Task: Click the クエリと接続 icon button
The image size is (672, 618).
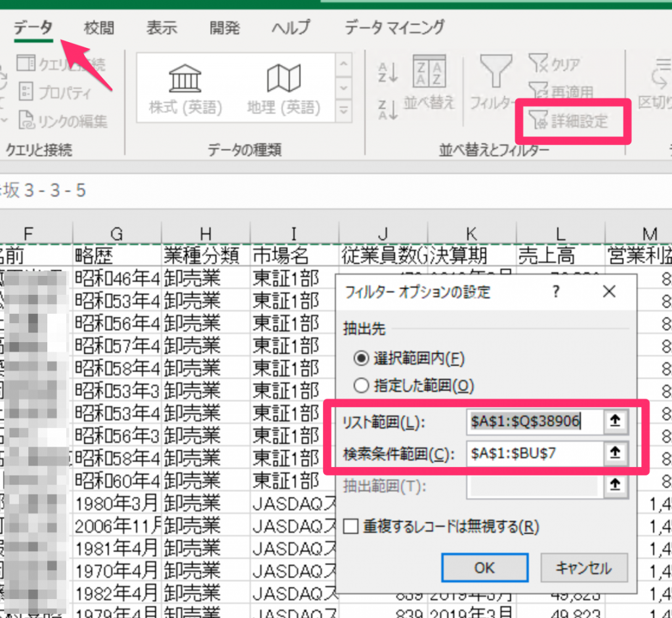Action: point(60,64)
